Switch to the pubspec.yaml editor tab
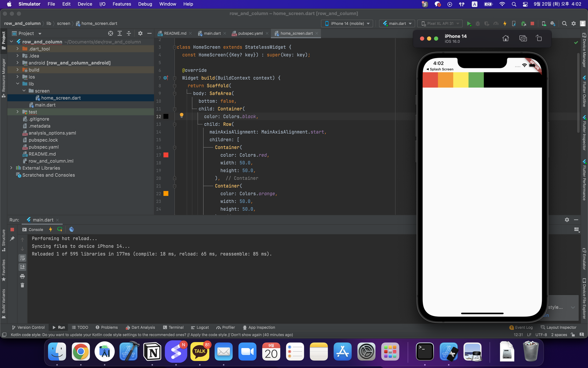Viewport: 588px width, 368px height. coord(250,33)
